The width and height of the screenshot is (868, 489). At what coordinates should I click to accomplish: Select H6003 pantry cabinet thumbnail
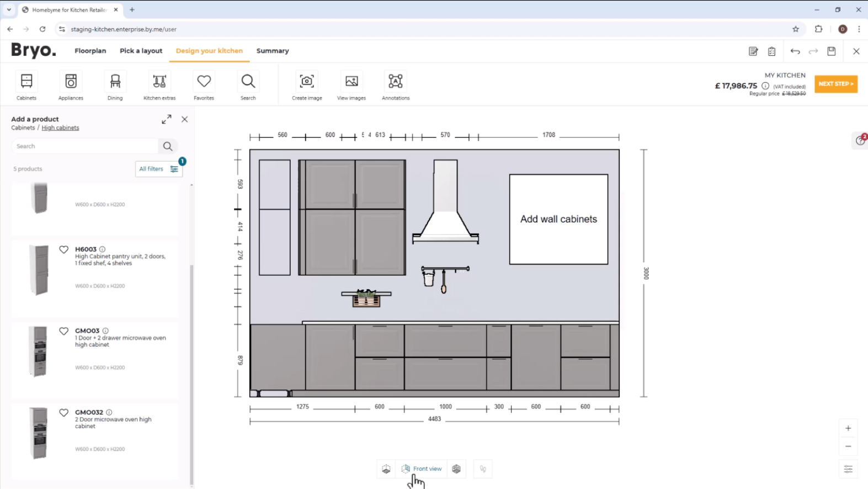click(x=39, y=270)
